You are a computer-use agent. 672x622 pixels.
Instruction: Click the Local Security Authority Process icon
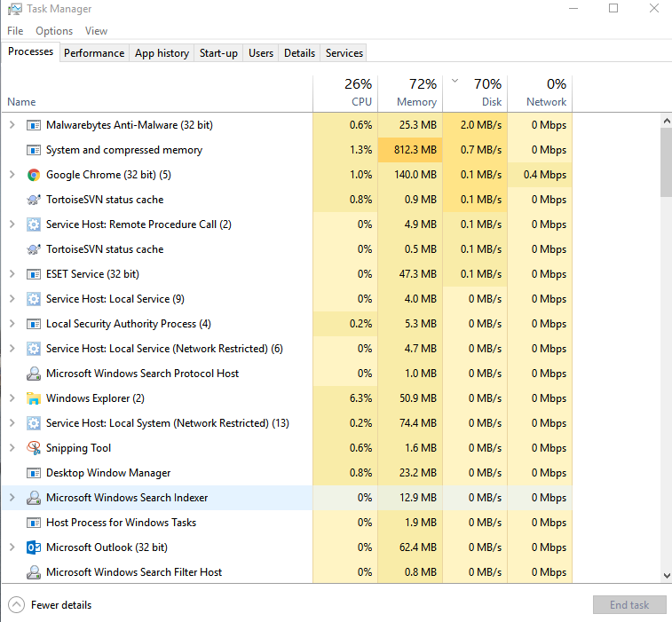coord(34,324)
